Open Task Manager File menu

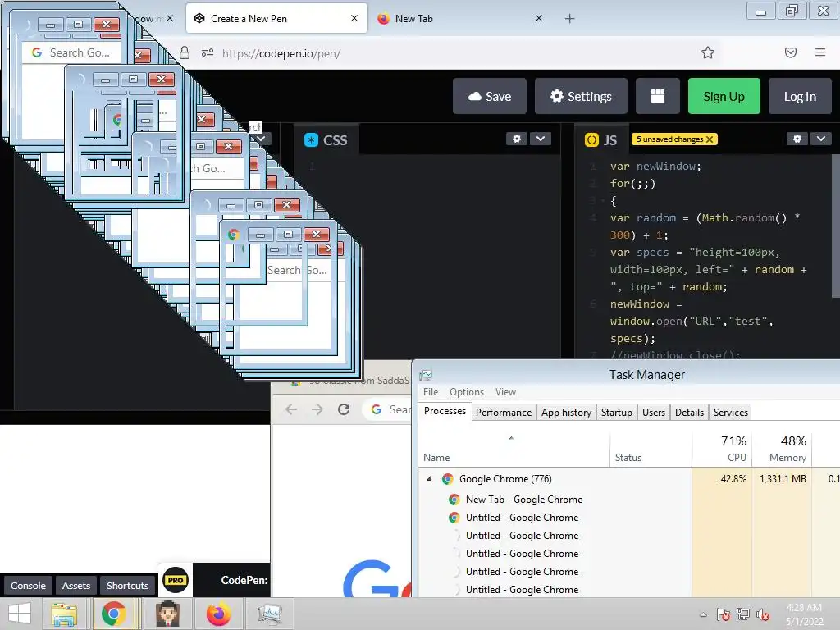[x=431, y=392]
